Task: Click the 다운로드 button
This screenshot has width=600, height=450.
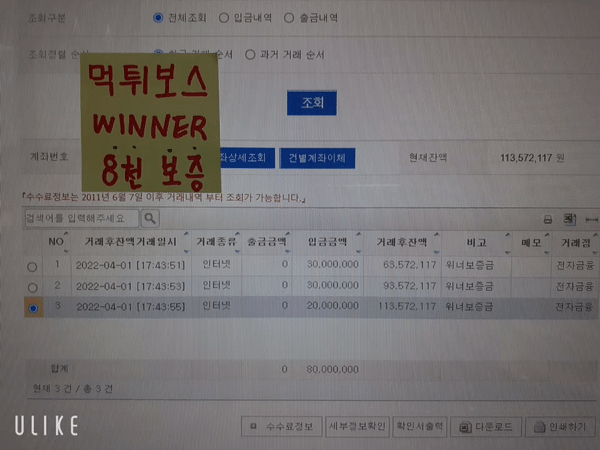Action: 486,427
